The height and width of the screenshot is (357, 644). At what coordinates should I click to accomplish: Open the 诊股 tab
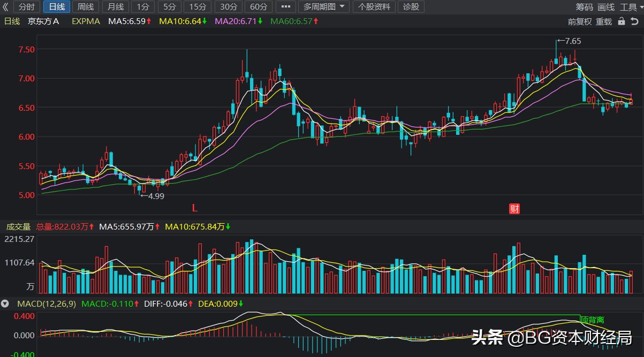point(410,7)
